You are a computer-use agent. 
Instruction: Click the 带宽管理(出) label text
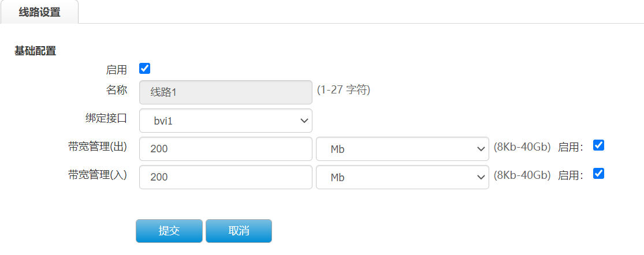pos(98,147)
